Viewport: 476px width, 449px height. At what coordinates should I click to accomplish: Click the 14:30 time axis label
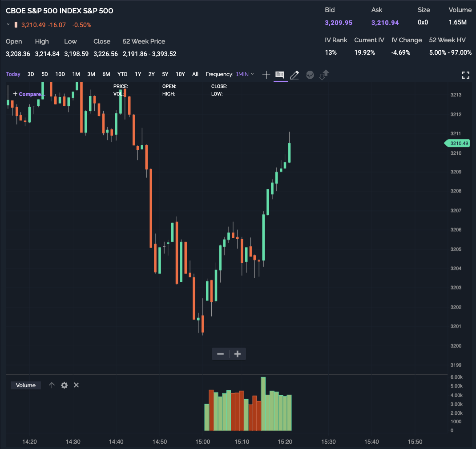(73, 442)
